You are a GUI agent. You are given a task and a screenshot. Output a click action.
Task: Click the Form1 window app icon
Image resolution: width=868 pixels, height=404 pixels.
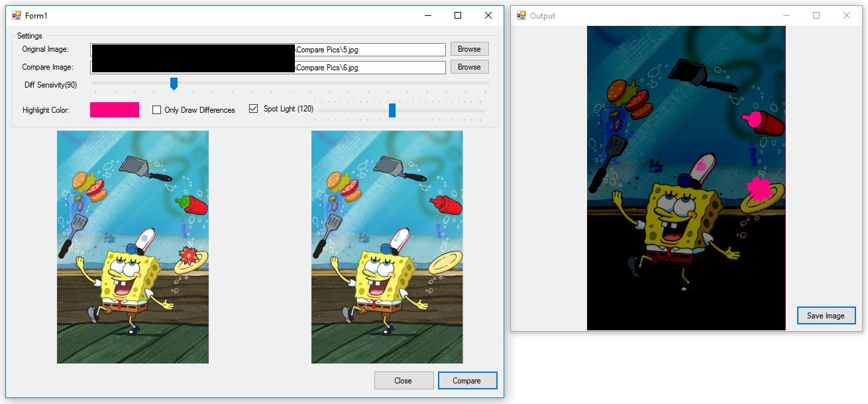pyautogui.click(x=17, y=15)
